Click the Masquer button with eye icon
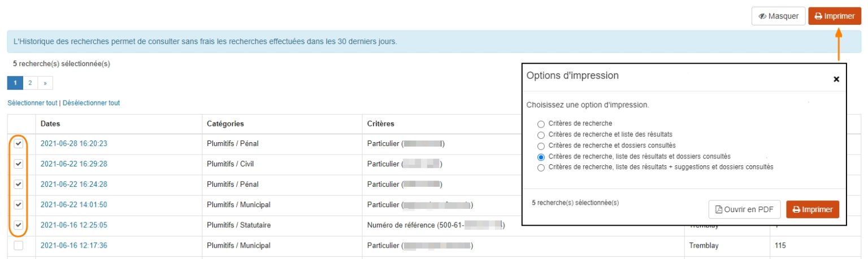868x259 pixels. pyautogui.click(x=777, y=16)
